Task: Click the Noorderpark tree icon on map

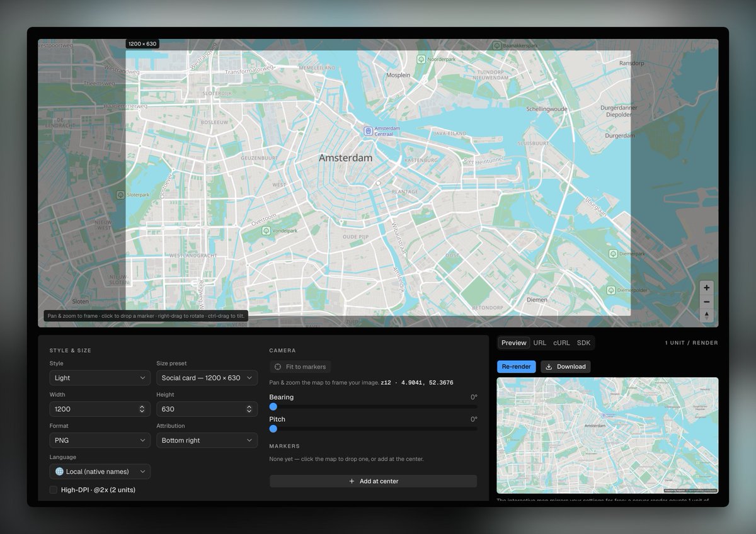Action: [421, 59]
